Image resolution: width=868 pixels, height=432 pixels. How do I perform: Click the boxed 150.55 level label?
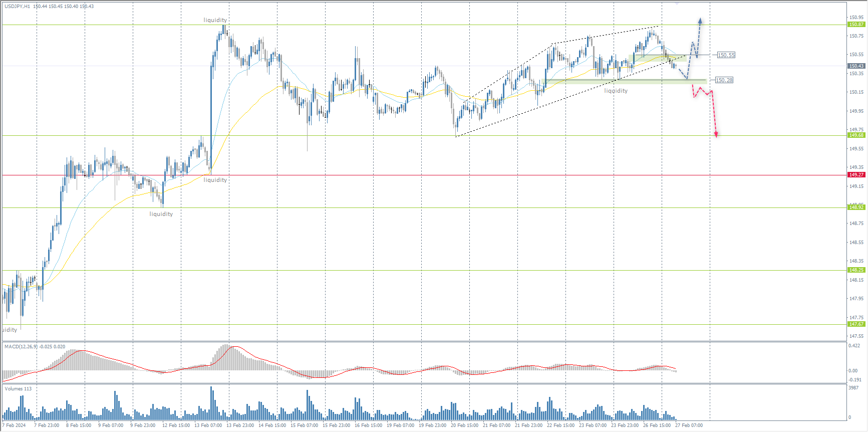[x=726, y=55]
